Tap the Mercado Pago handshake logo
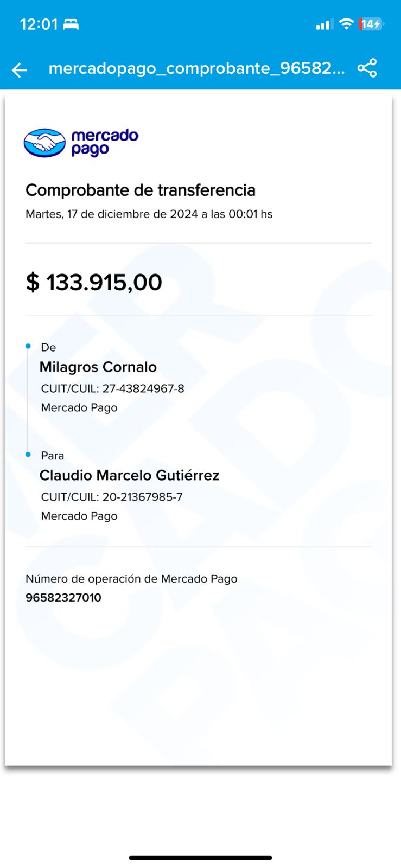The image size is (401, 868). tap(44, 143)
